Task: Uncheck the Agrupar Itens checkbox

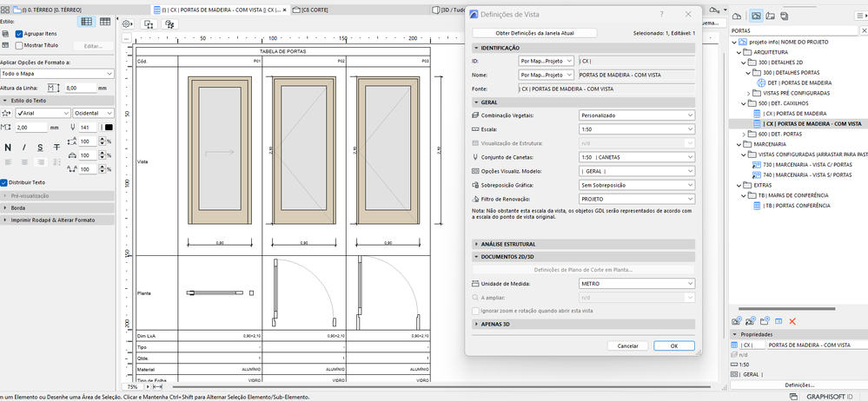Action: pyautogui.click(x=18, y=33)
